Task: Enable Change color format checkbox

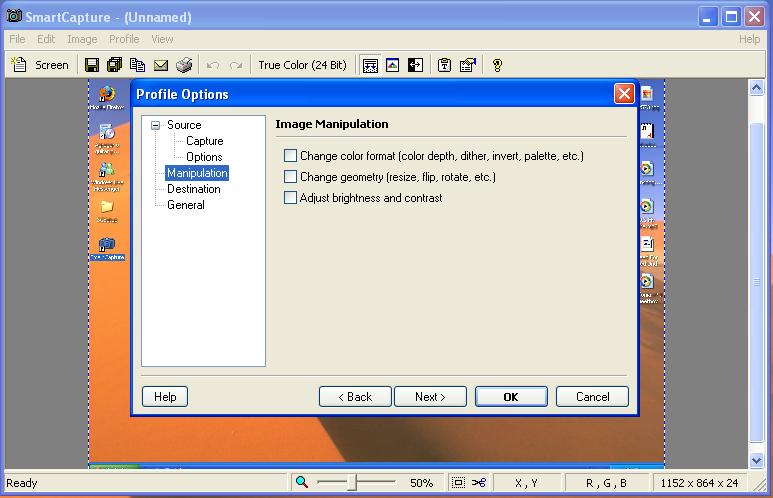Action: tap(290, 156)
